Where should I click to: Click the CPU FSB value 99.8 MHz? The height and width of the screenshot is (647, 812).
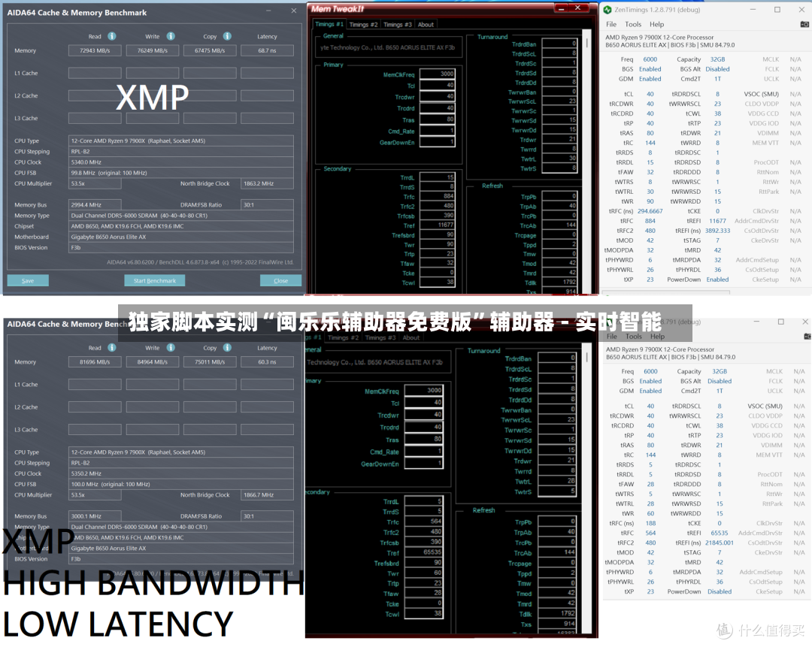[x=180, y=173]
